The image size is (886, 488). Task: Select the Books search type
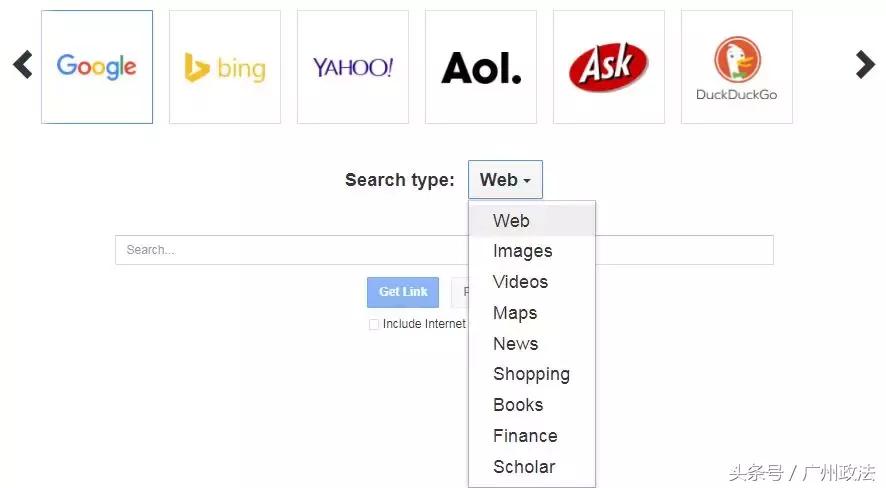point(518,405)
